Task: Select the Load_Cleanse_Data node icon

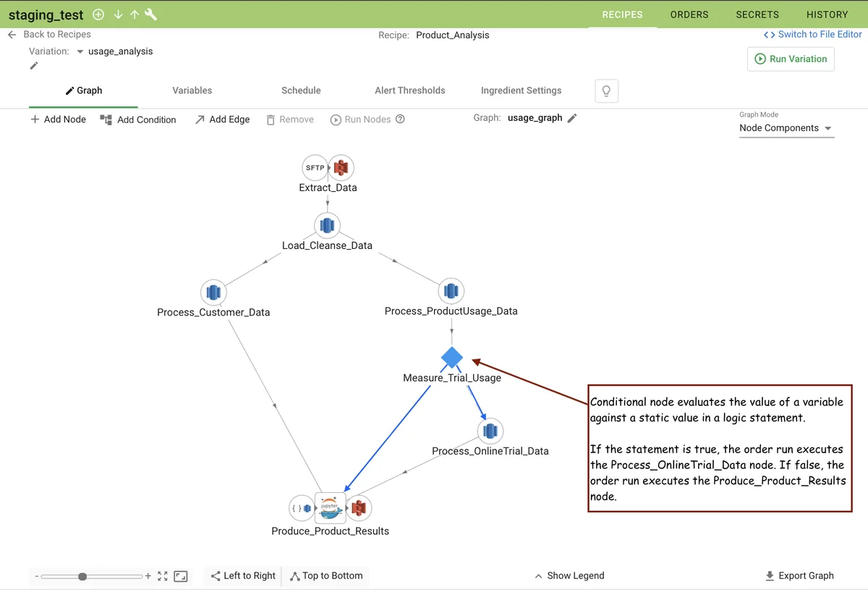Action: click(x=328, y=225)
